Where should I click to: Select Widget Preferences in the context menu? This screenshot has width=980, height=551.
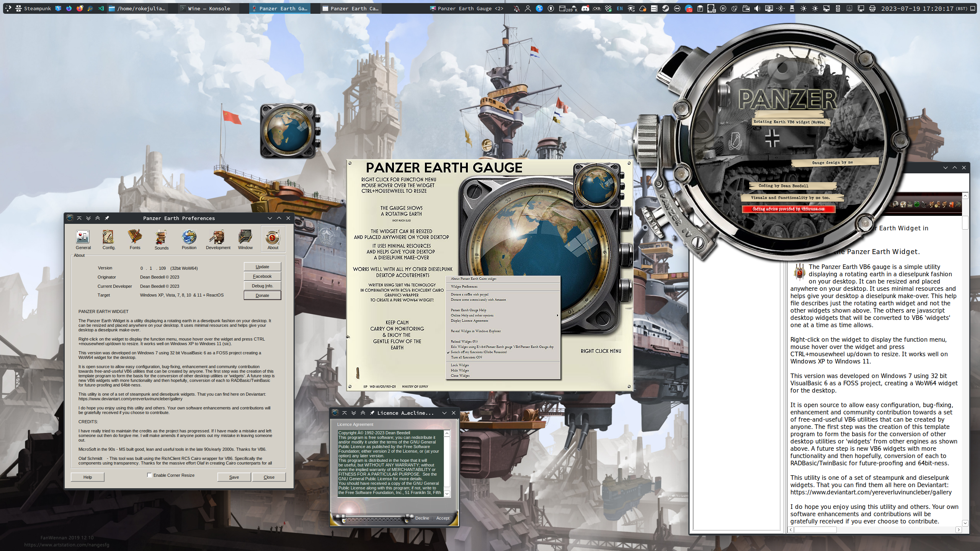[x=464, y=287]
